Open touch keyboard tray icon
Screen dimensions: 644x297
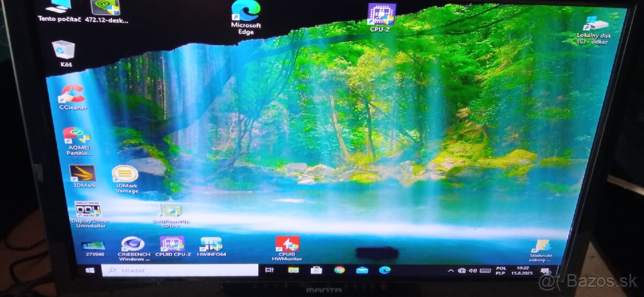coord(486,271)
